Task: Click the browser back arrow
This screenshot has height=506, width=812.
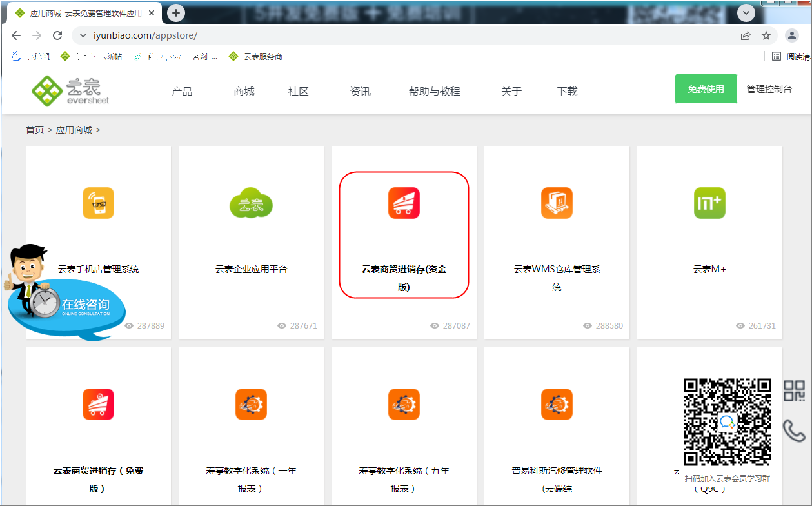Action: [x=16, y=35]
